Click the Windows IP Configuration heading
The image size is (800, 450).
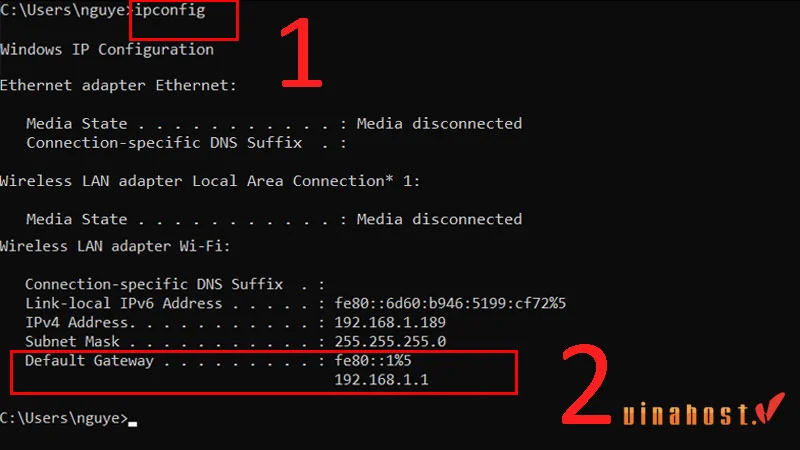pos(107,49)
